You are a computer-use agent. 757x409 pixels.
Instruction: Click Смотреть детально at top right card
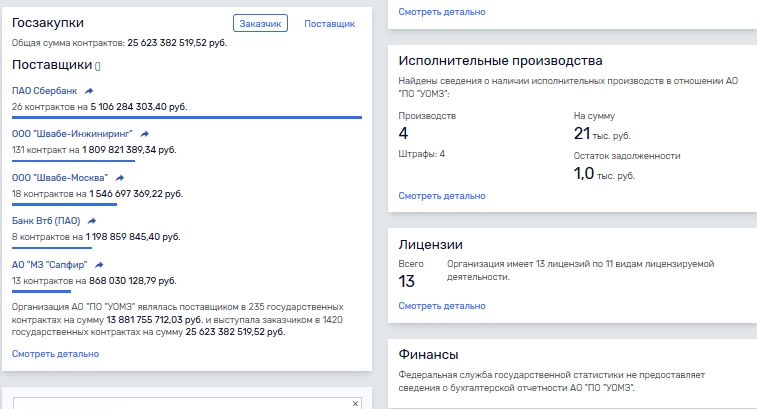(442, 12)
